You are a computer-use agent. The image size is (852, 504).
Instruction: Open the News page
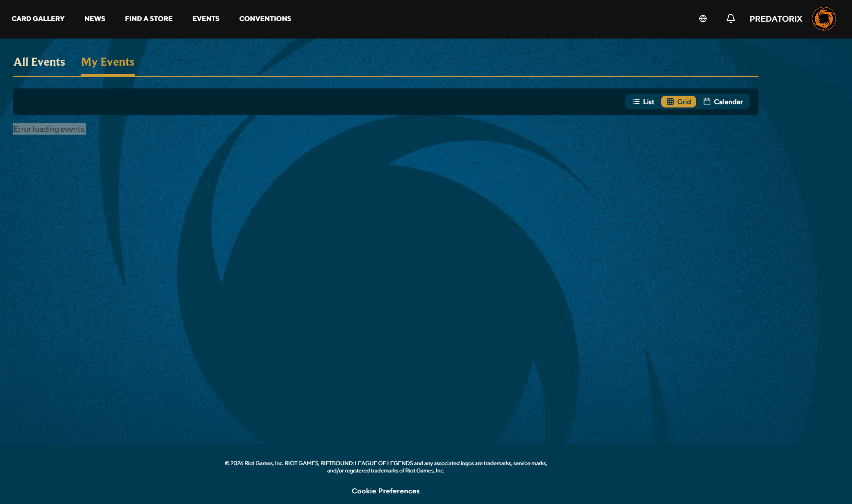click(95, 19)
